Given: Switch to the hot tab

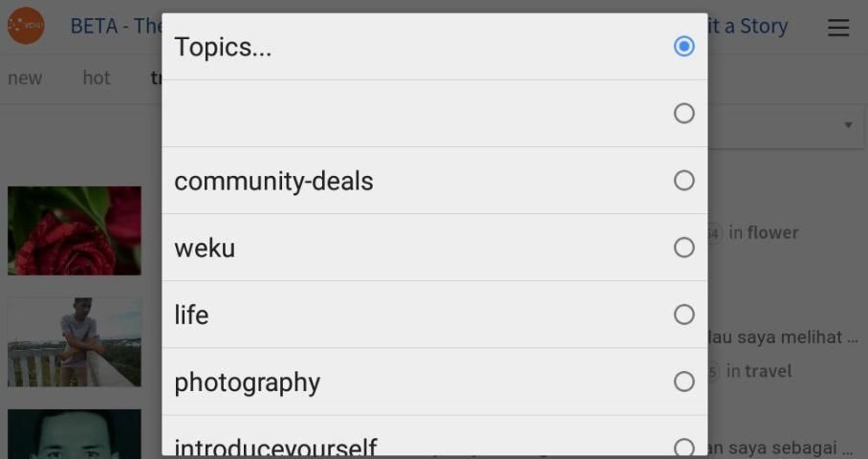Looking at the screenshot, I should pos(97,78).
